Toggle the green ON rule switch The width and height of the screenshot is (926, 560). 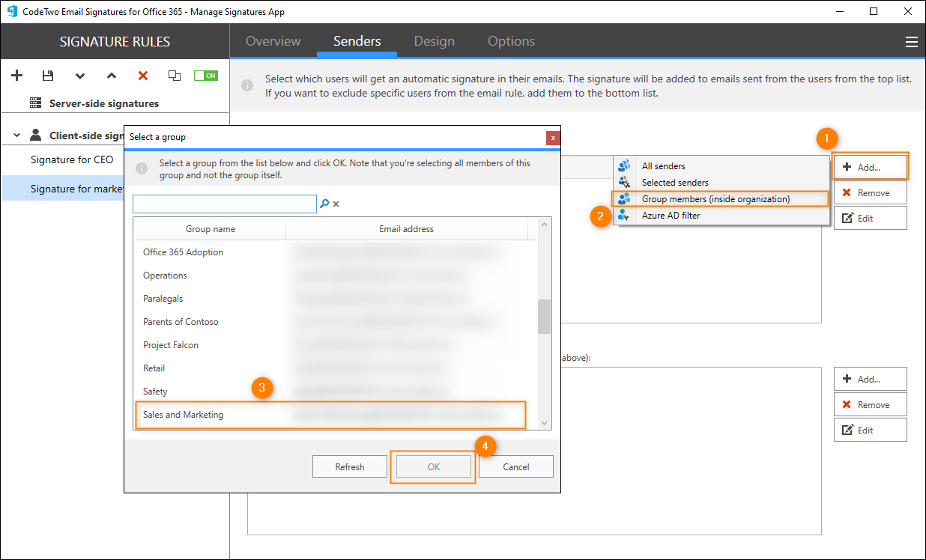[x=205, y=76]
